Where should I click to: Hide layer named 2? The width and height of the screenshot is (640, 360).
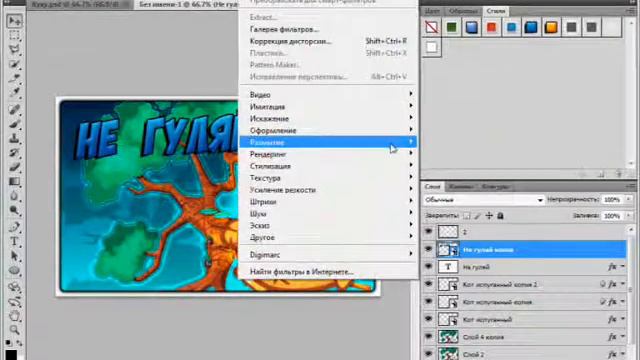point(429,231)
